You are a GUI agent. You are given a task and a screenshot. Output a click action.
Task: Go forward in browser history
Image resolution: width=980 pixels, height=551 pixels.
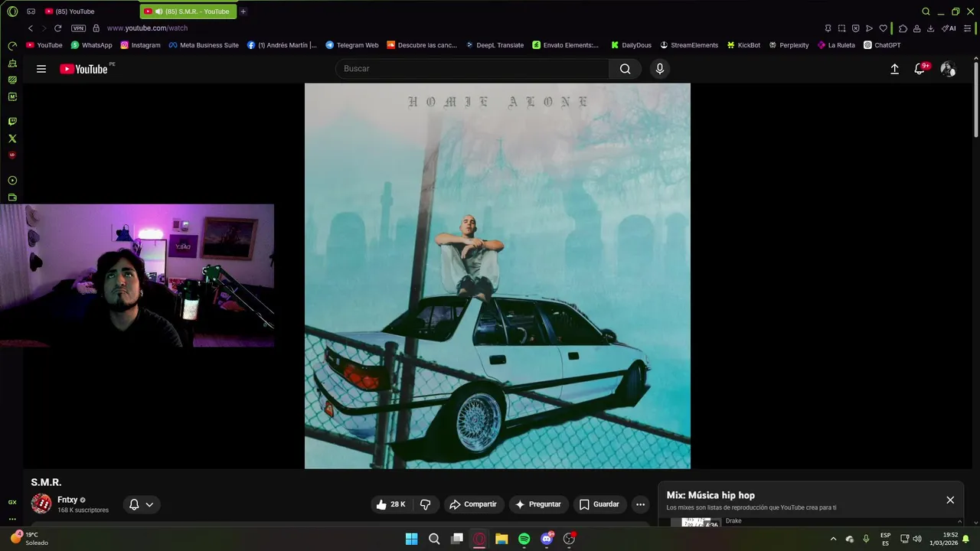pyautogui.click(x=44, y=28)
